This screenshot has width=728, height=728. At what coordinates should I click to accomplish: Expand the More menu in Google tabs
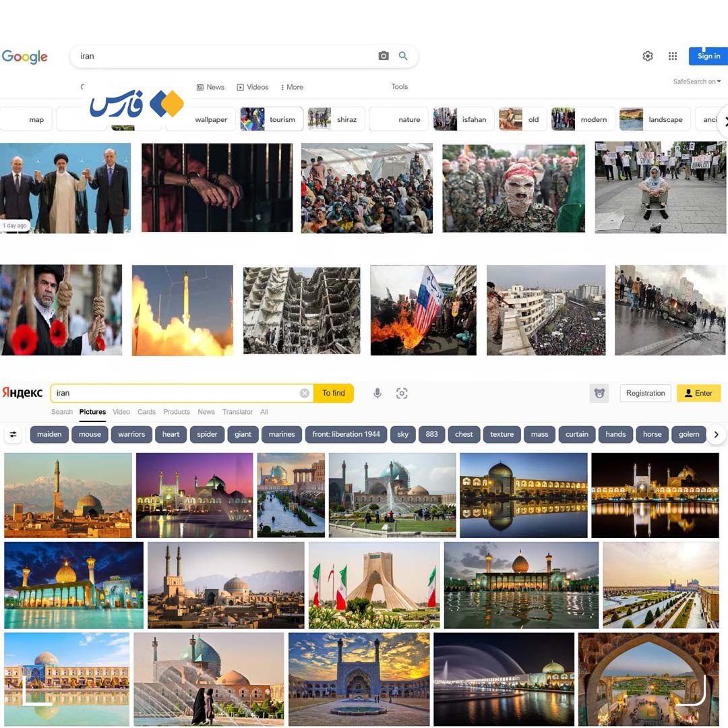click(292, 87)
